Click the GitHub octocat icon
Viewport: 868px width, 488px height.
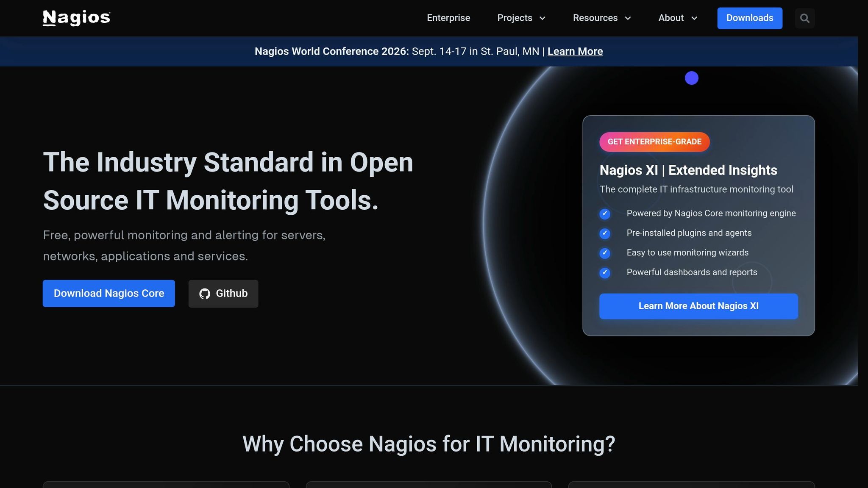[x=205, y=294]
